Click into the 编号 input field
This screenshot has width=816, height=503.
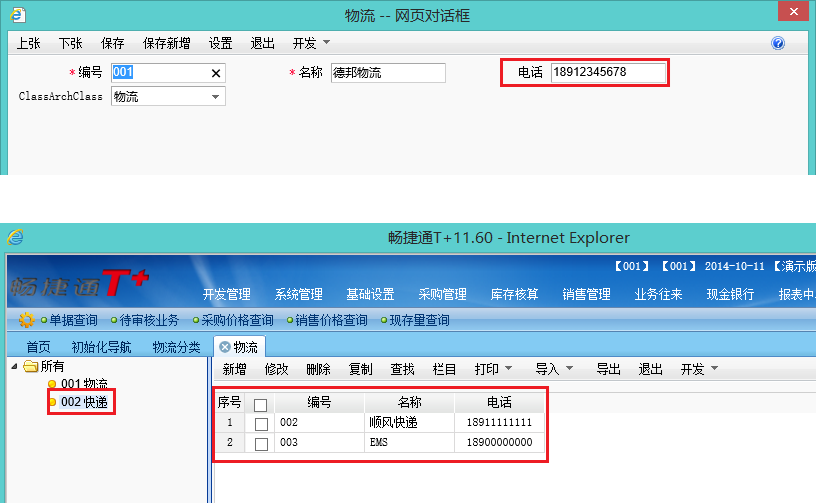click(168, 73)
